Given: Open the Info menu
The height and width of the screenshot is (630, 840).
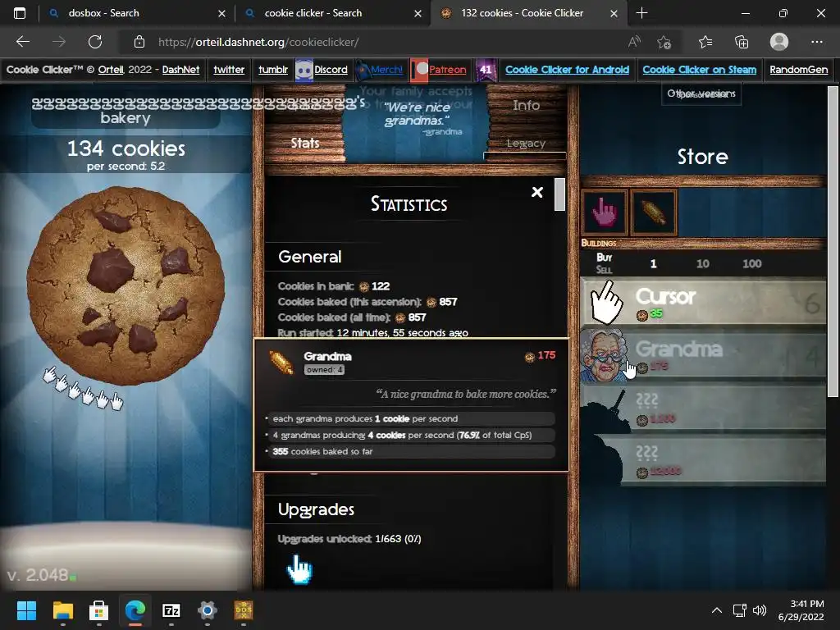Looking at the screenshot, I should click(x=526, y=106).
